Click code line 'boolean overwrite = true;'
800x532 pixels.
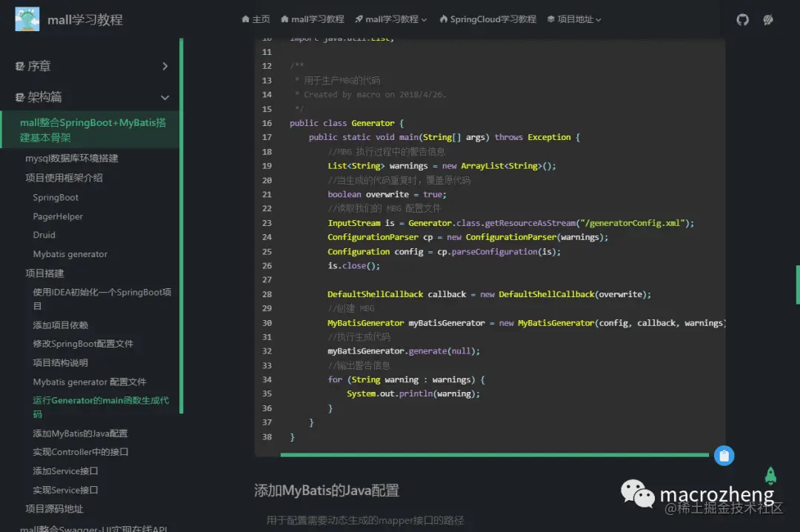tap(387, 195)
